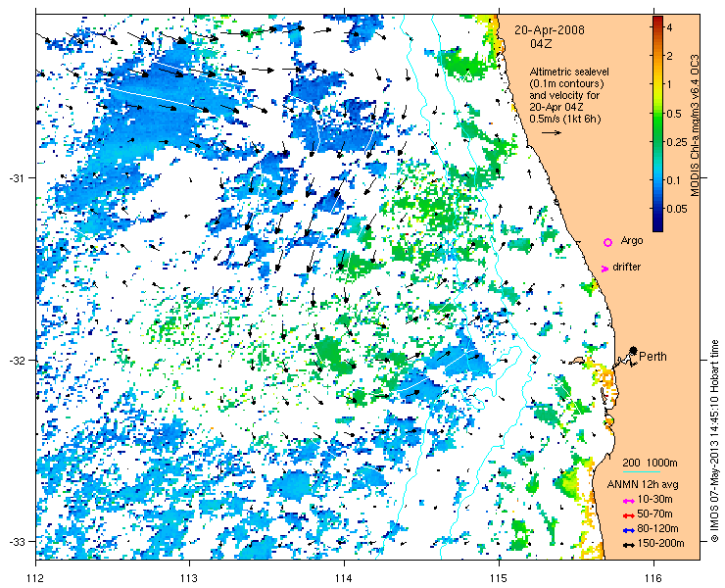Click latitude axis label -31
725x588 pixels.
[16, 178]
